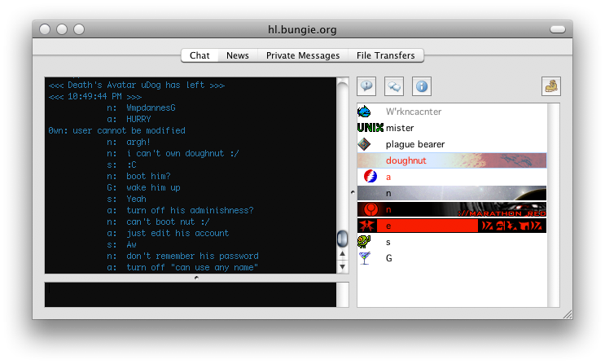Click chat scrollbar up arrow

click(343, 254)
